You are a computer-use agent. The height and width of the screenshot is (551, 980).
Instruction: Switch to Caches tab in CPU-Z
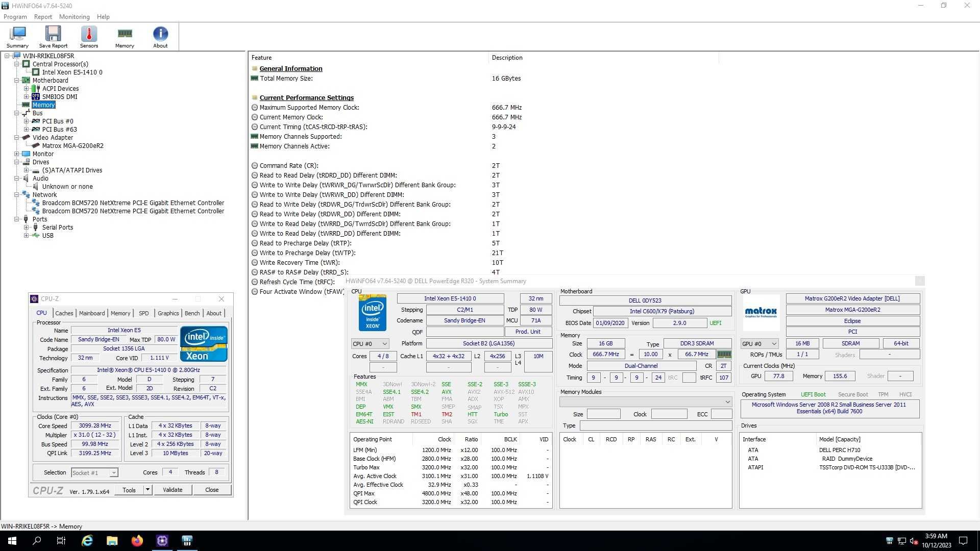click(64, 313)
